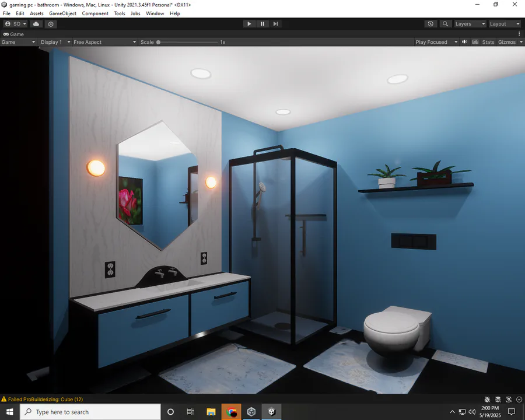Toggle Mute Audio speaker icon
The width and height of the screenshot is (525, 420).
click(465, 42)
